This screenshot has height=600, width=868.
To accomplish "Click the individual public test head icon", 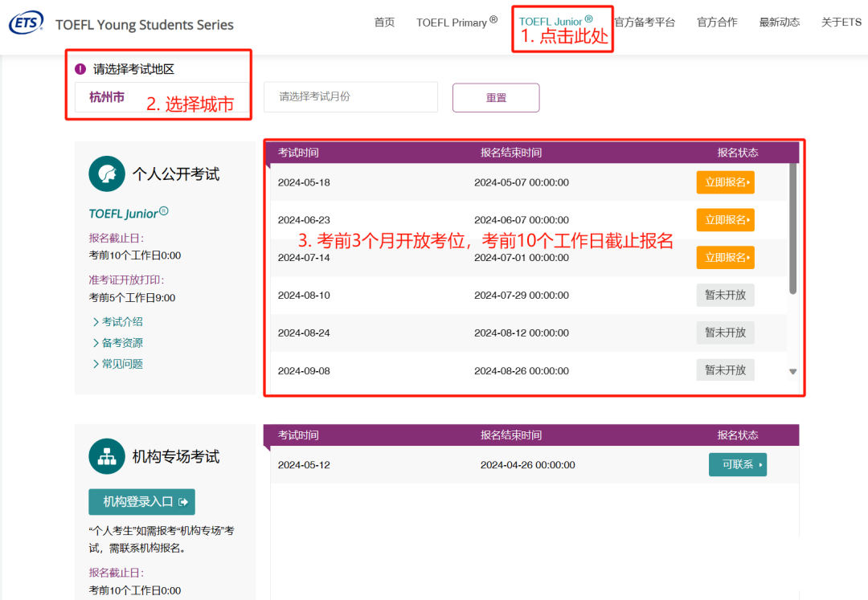I will (107, 173).
